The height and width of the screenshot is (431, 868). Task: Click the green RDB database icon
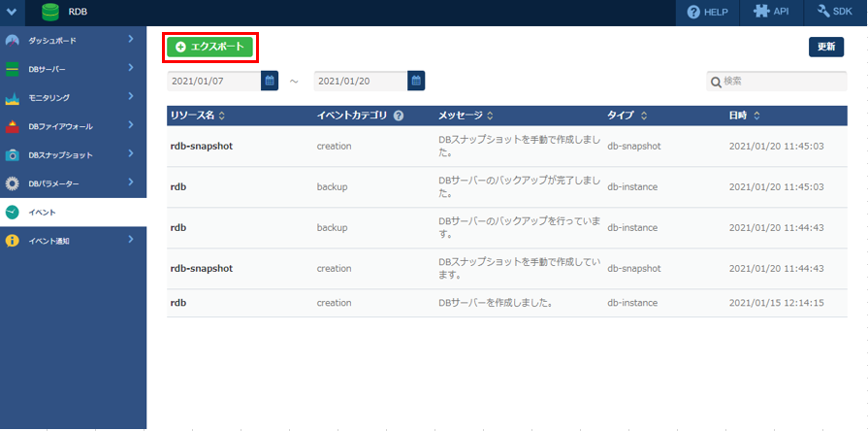coord(50,13)
